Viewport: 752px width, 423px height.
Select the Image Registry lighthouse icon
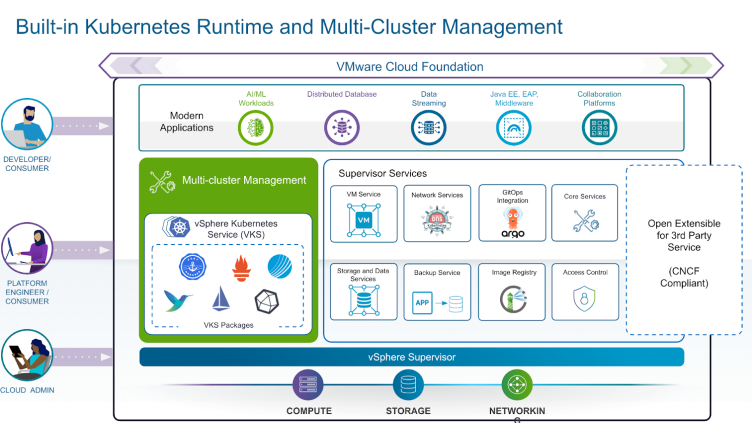513,299
